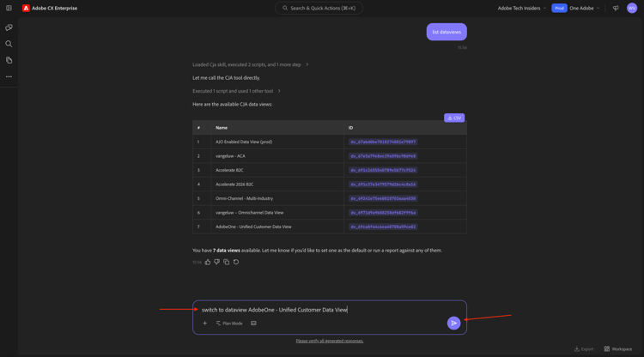
Task: Select 'Accelerate B2C' row name
Action: tap(229, 170)
